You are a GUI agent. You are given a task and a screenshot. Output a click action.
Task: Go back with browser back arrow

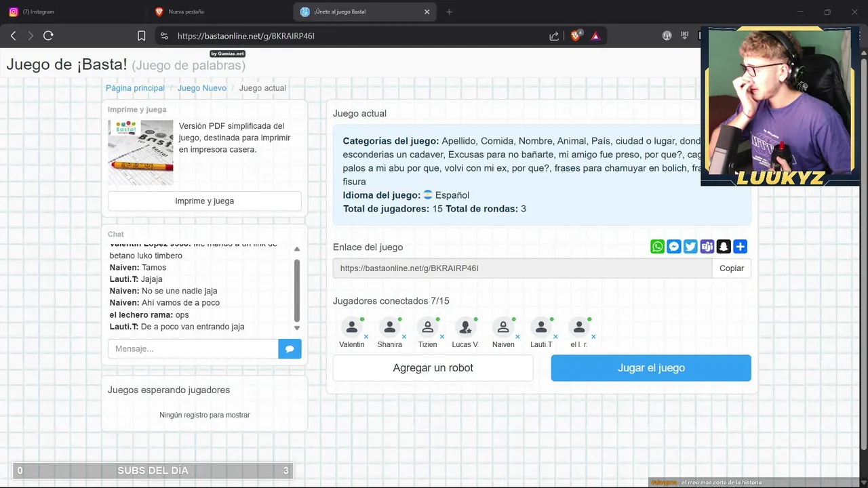coord(13,36)
